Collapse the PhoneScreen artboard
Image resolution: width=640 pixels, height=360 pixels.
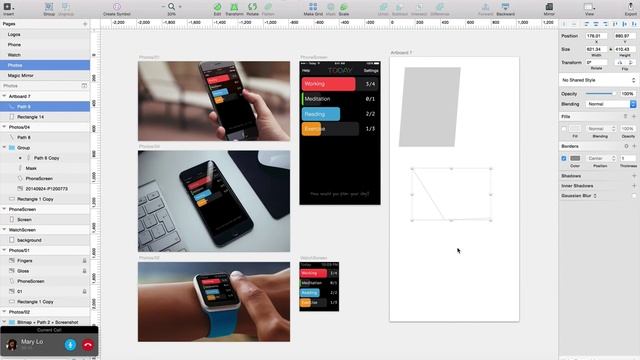pos(4,209)
